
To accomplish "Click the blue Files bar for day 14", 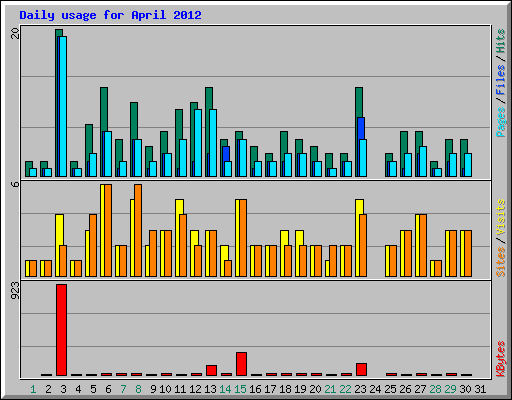I will (x=226, y=154).
